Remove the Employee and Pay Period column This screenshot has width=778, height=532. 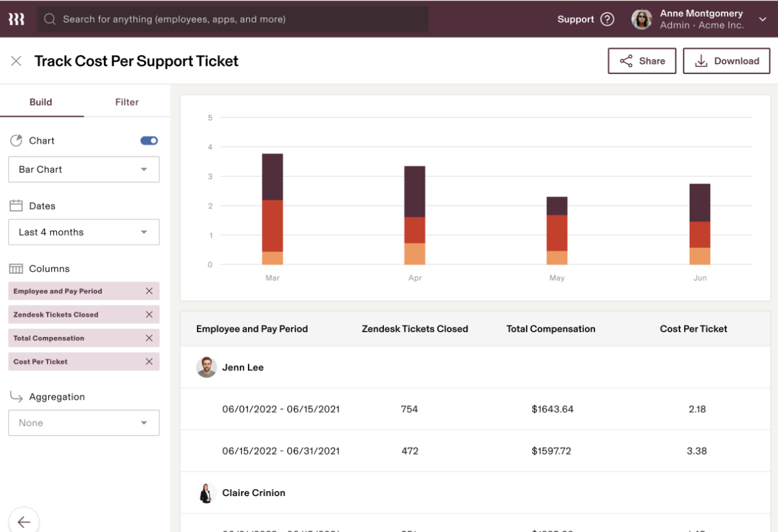tap(149, 291)
